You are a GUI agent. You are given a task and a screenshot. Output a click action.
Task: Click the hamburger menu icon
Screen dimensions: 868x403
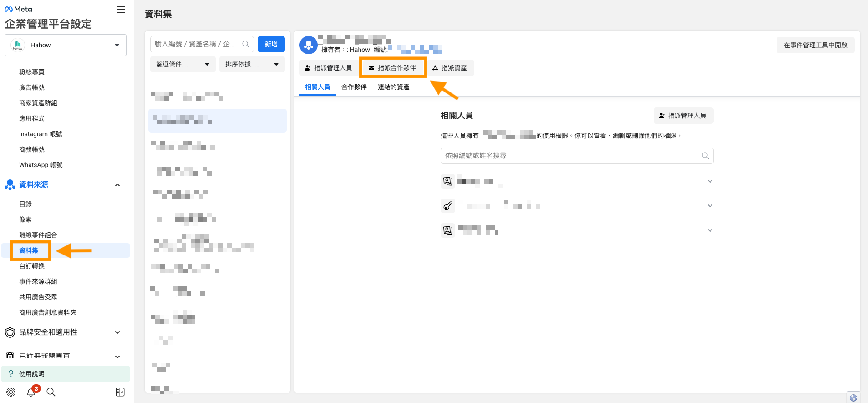pos(121,10)
